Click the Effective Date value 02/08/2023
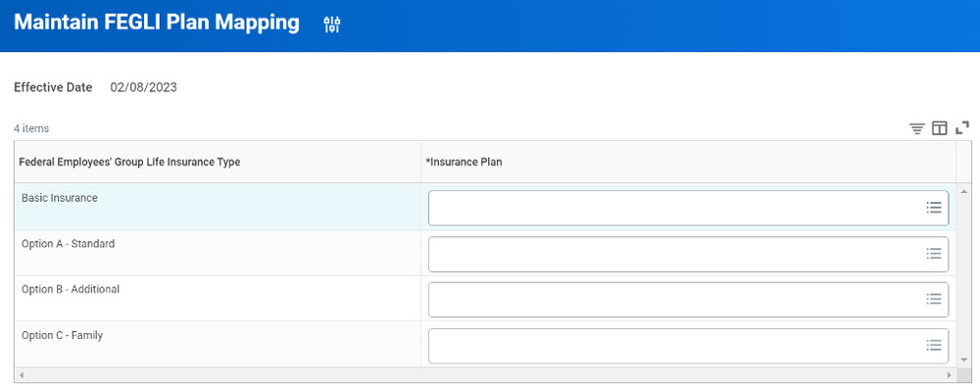Image resolution: width=980 pixels, height=391 pixels. (x=144, y=87)
